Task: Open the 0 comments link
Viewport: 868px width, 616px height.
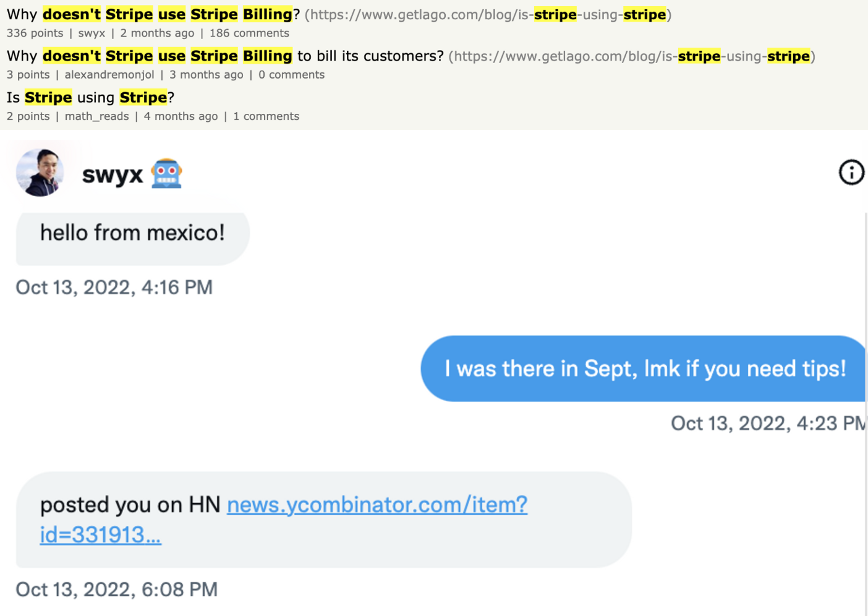Action: point(291,75)
